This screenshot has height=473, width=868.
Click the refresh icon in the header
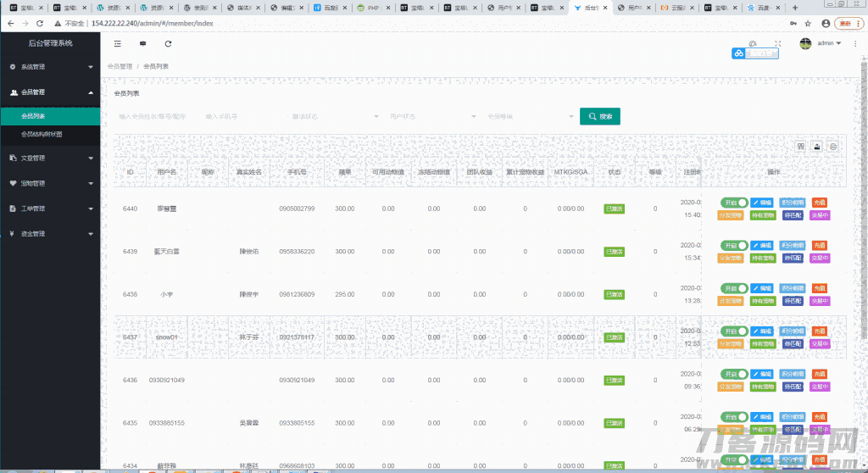(168, 43)
